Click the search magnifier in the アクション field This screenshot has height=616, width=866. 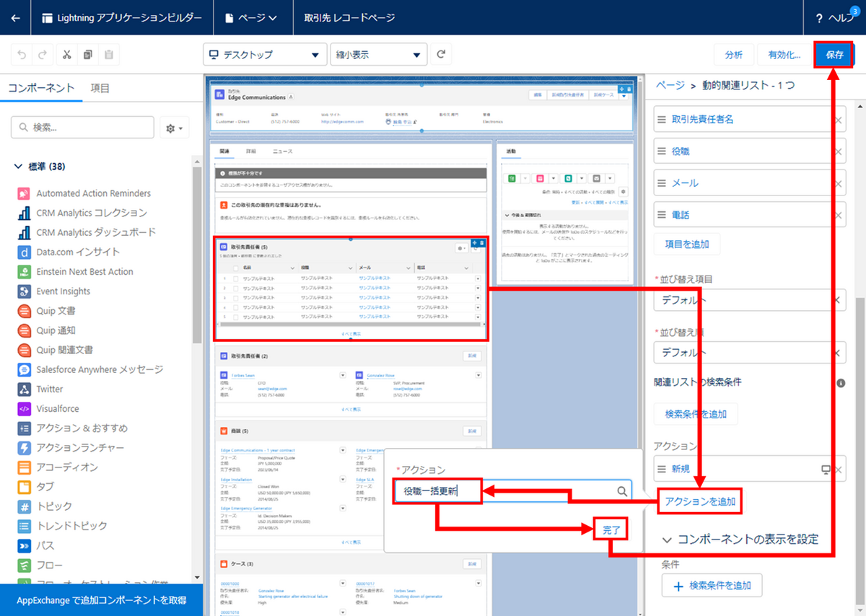622,491
